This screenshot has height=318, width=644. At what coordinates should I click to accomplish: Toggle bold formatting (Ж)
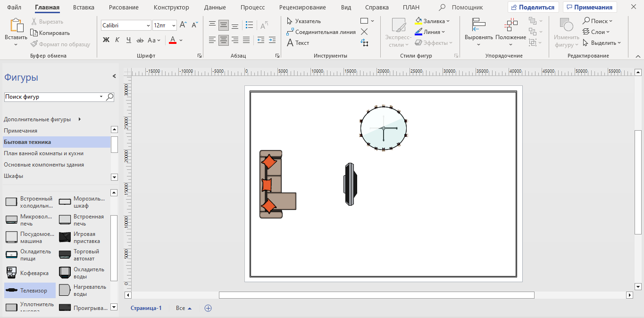point(106,40)
